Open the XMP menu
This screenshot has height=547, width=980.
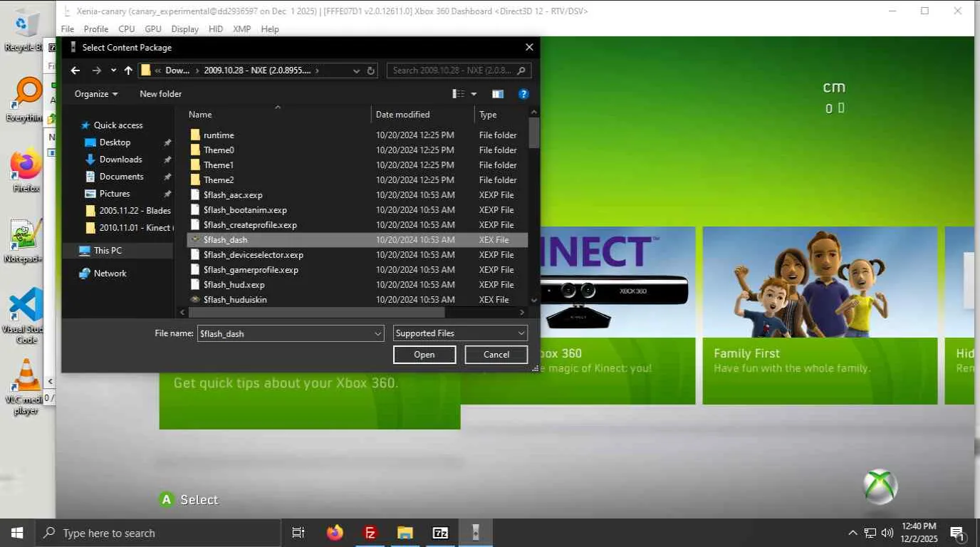pyautogui.click(x=242, y=29)
